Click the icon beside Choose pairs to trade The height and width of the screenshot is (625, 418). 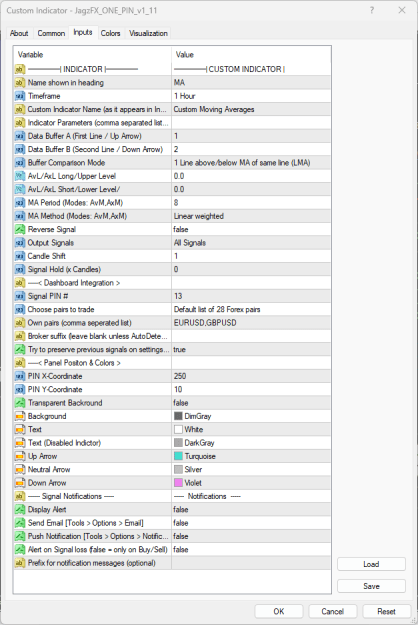(x=20, y=310)
